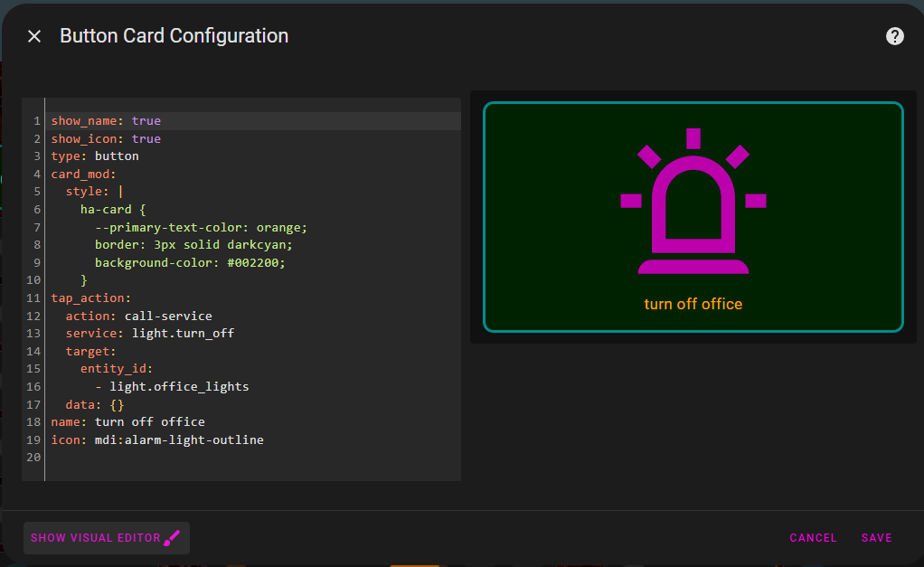Click the 'turn off office' preview card
This screenshot has width=924, height=567.
693,217
